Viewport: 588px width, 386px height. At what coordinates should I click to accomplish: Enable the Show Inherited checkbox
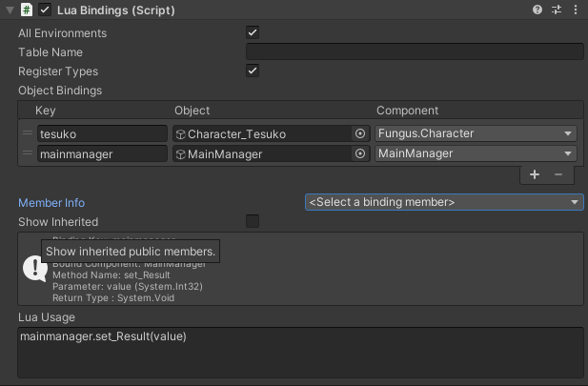tap(253, 221)
